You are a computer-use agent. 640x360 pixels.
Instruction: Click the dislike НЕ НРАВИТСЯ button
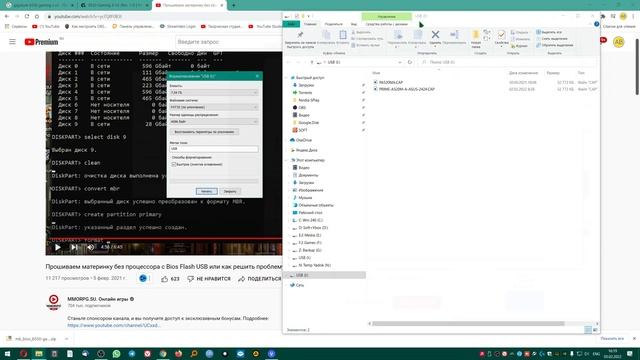(209, 279)
